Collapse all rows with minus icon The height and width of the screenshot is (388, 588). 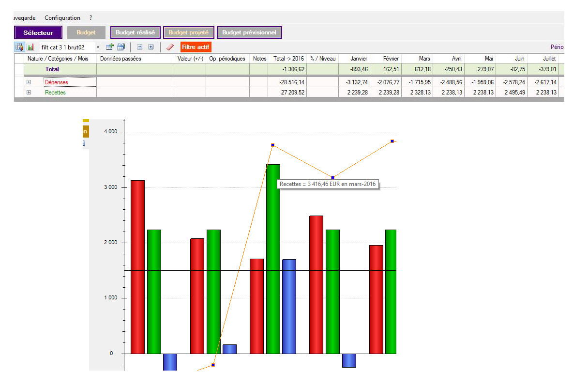point(139,47)
